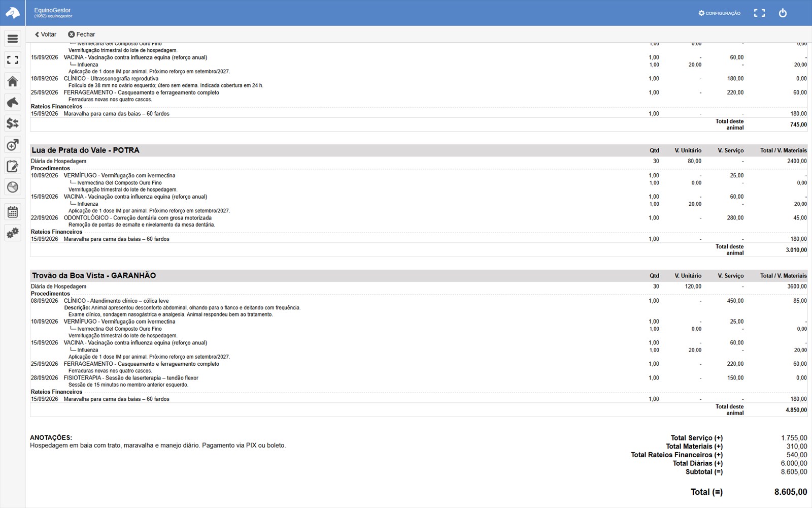812x508 pixels.
Task: Select the Lua de Prata do Vale header
Action: point(419,150)
